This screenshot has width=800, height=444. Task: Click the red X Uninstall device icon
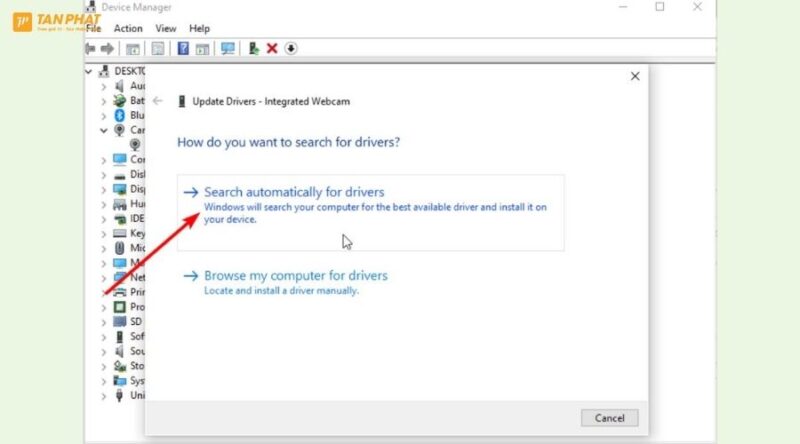[x=272, y=48]
